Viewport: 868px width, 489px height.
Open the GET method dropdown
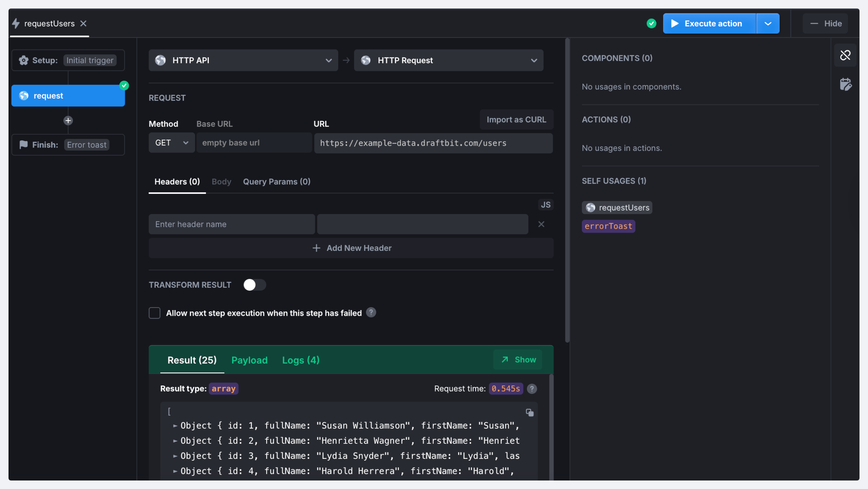point(172,143)
